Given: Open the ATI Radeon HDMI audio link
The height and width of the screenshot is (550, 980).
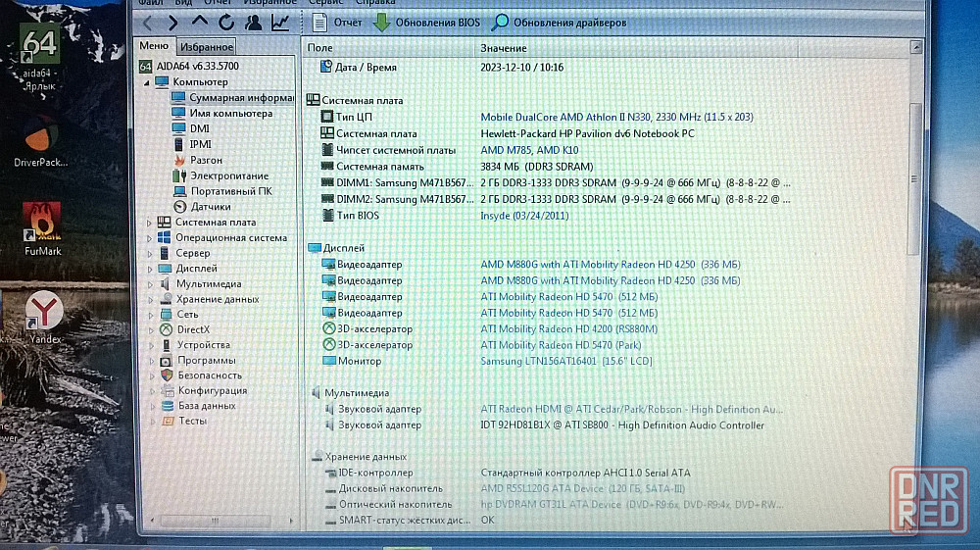Looking at the screenshot, I should 631,410.
